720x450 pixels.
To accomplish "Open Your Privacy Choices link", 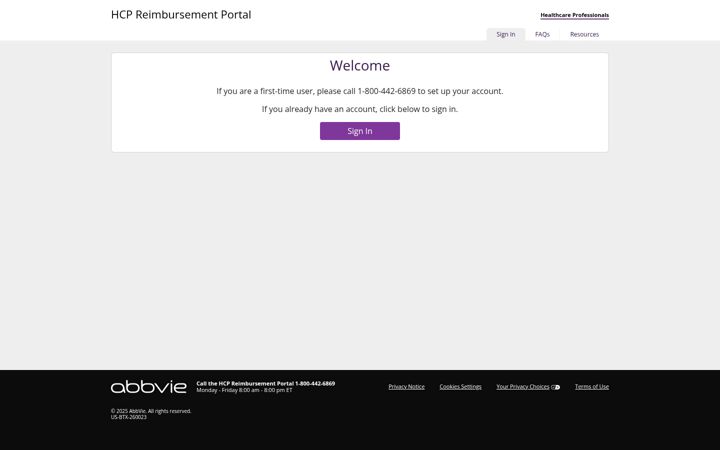I will [523, 387].
